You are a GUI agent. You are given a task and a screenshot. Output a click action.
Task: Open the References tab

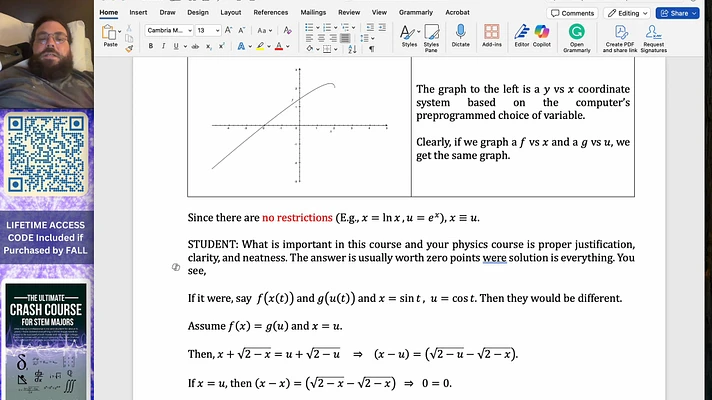pyautogui.click(x=271, y=12)
